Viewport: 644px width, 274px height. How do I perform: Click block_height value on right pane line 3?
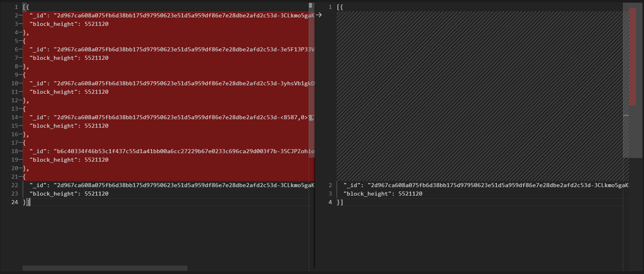click(x=410, y=194)
